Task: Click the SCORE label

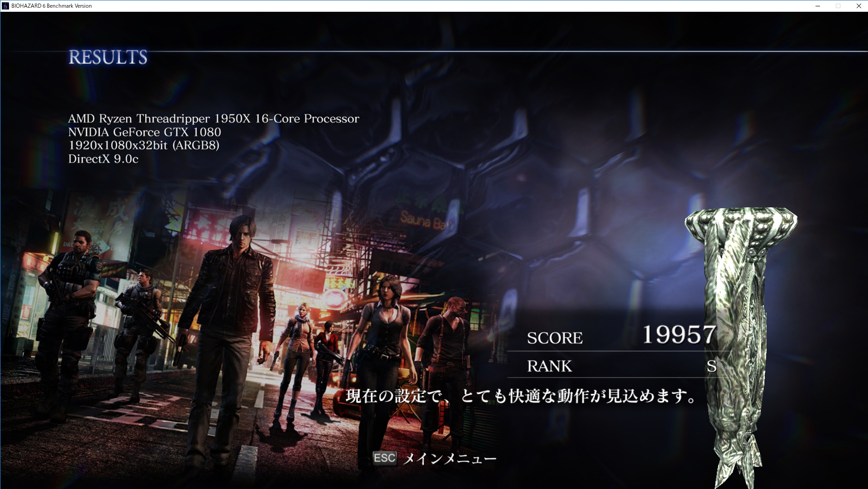Action: [555, 338]
